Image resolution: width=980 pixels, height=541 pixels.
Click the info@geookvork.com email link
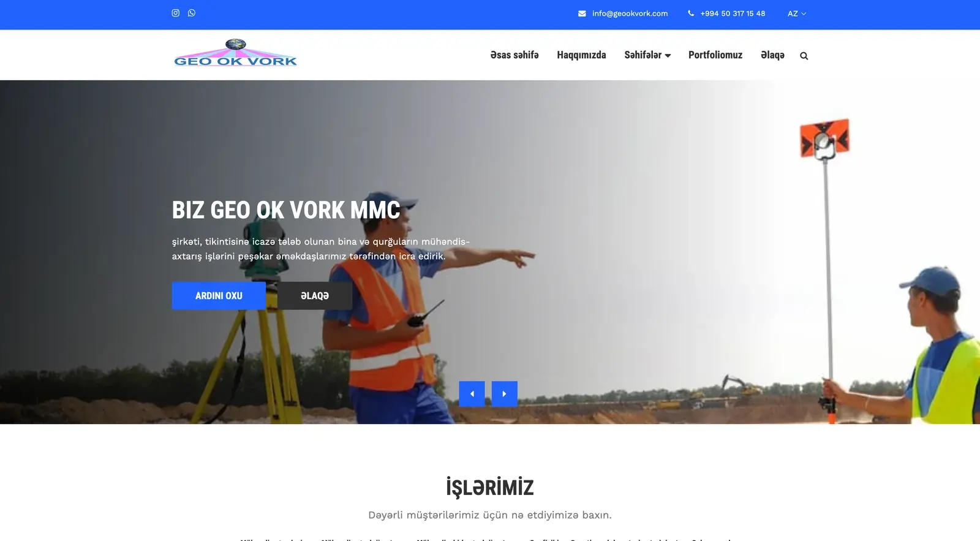tap(630, 13)
